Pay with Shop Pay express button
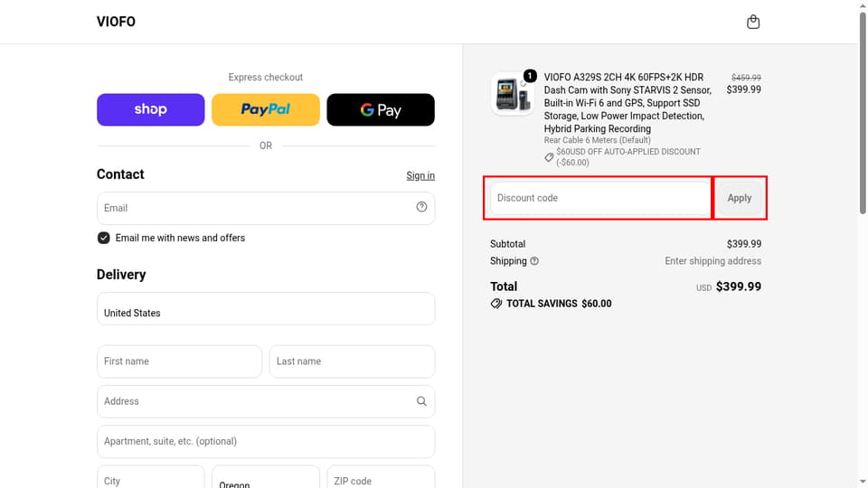Image resolution: width=868 pixels, height=488 pixels. click(151, 109)
